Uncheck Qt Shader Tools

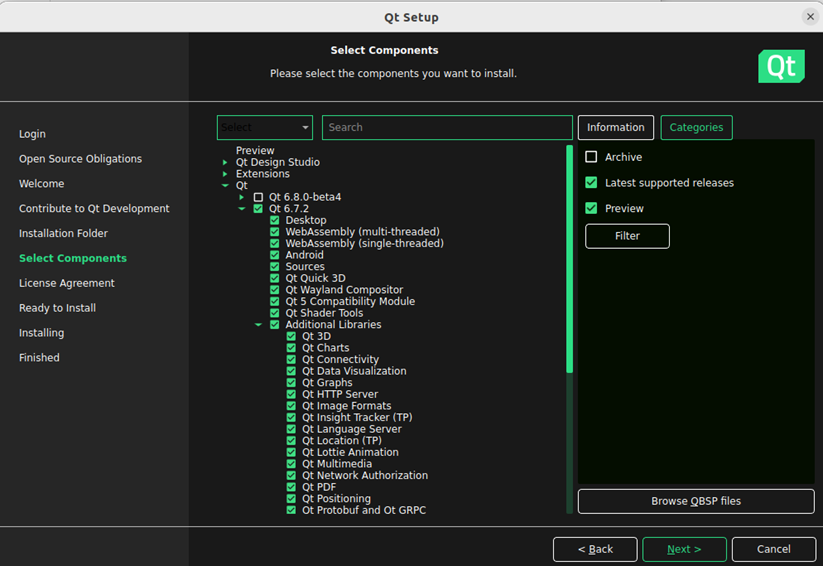click(x=275, y=313)
